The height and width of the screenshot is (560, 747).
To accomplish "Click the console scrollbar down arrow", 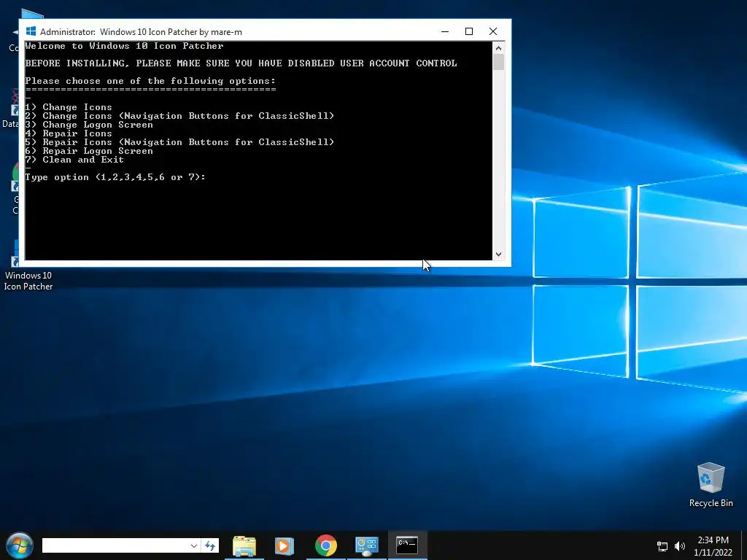I will pyautogui.click(x=498, y=254).
